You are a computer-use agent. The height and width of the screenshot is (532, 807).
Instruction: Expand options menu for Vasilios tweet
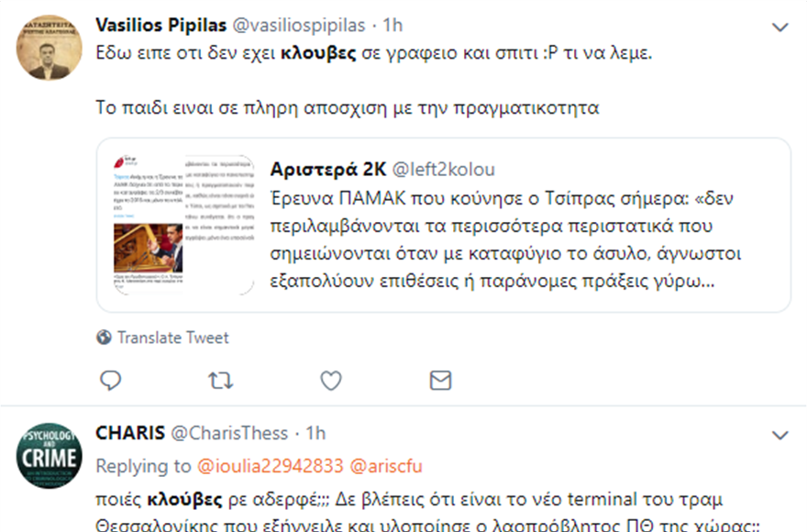[x=779, y=28]
